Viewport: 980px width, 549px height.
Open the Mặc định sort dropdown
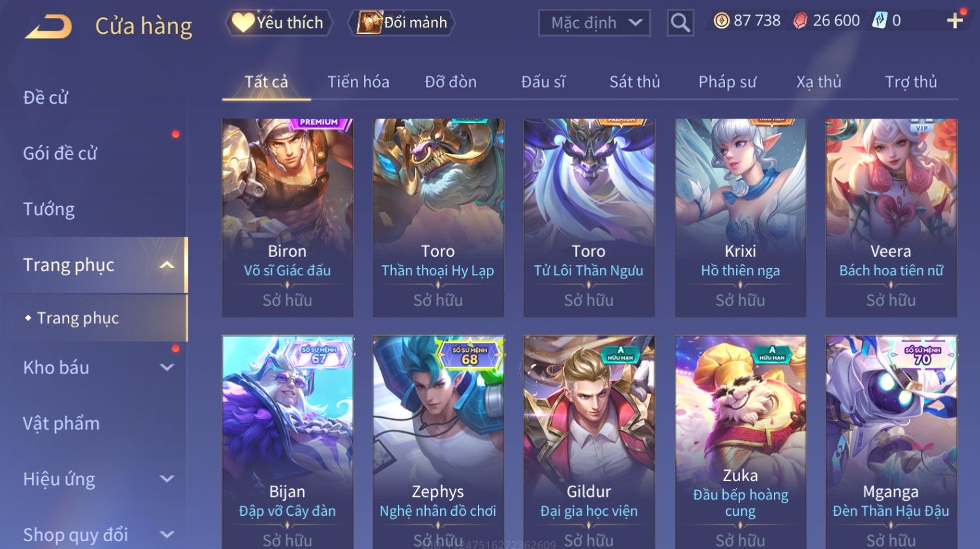(x=595, y=23)
